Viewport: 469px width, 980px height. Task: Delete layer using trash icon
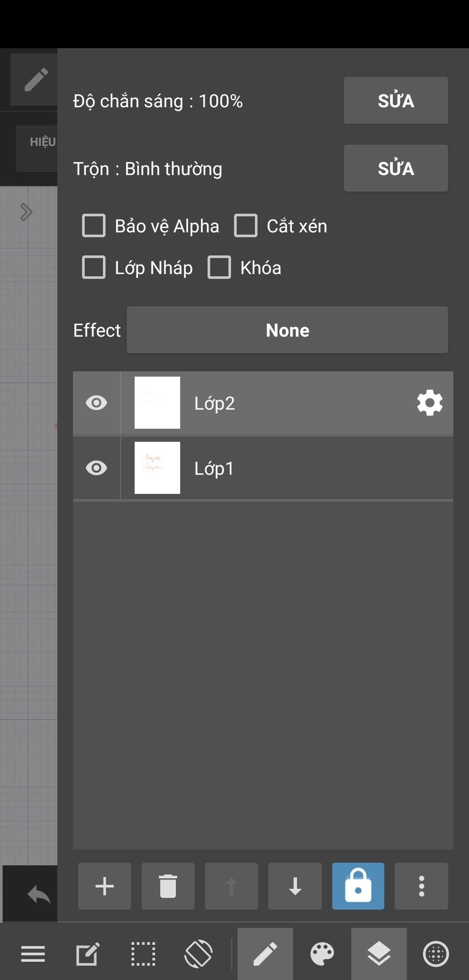pos(168,886)
